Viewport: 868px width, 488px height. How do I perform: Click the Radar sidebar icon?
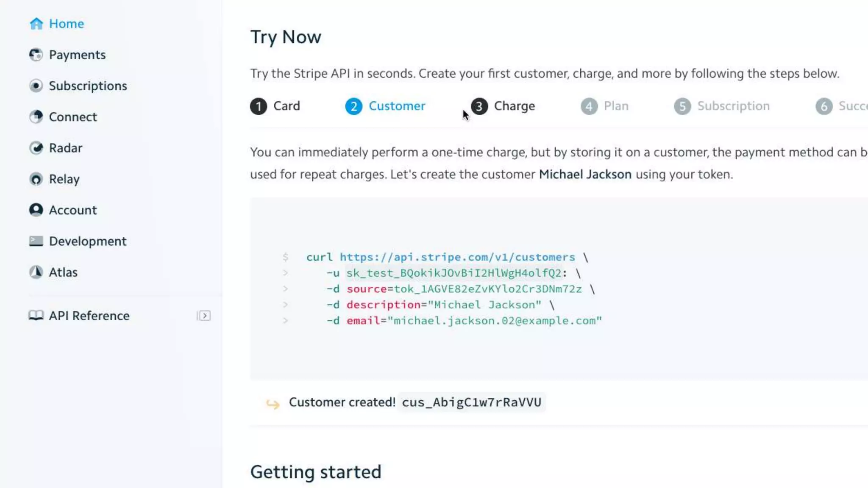tap(36, 148)
